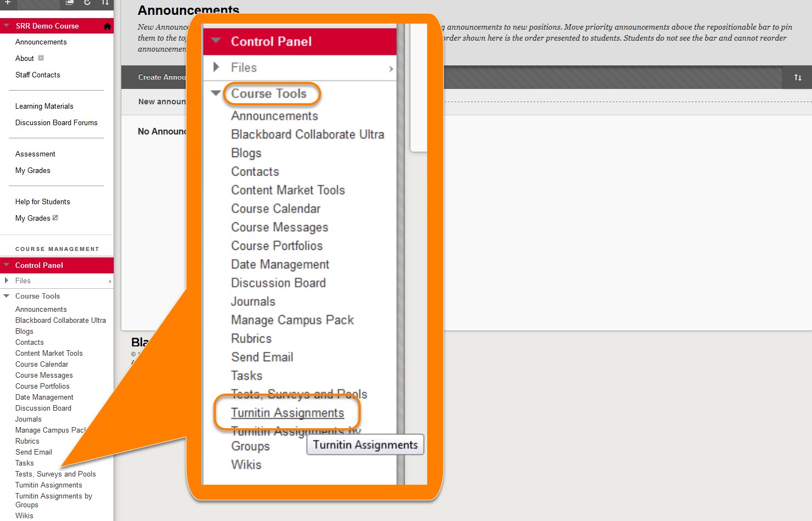Open Content Market Tools in the left sidebar
This screenshot has width=812, height=521.
coord(49,354)
